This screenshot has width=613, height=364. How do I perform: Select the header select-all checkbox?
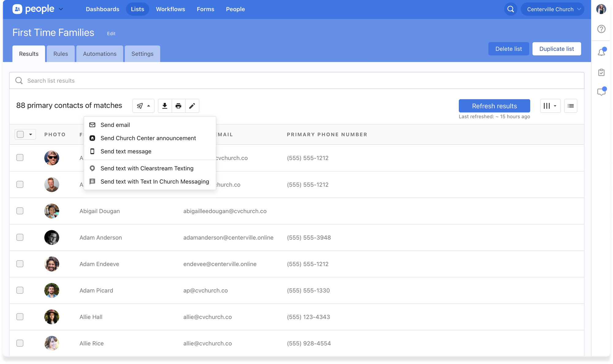[20, 134]
